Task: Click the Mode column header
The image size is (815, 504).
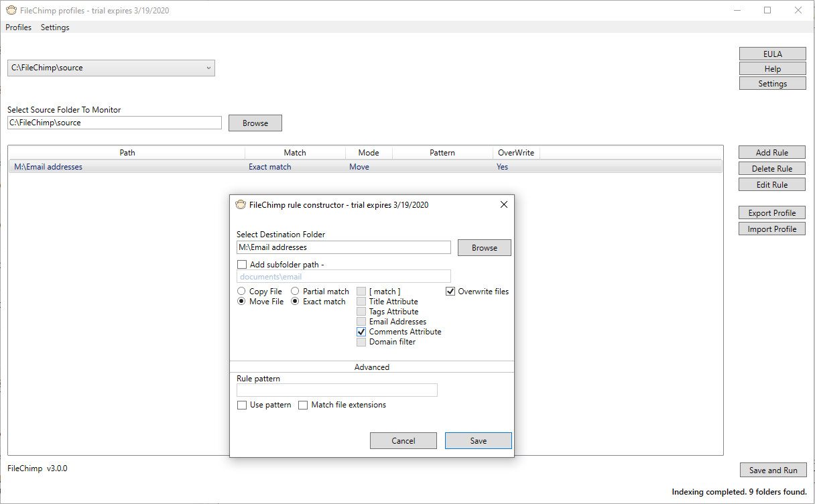Action: [x=369, y=152]
